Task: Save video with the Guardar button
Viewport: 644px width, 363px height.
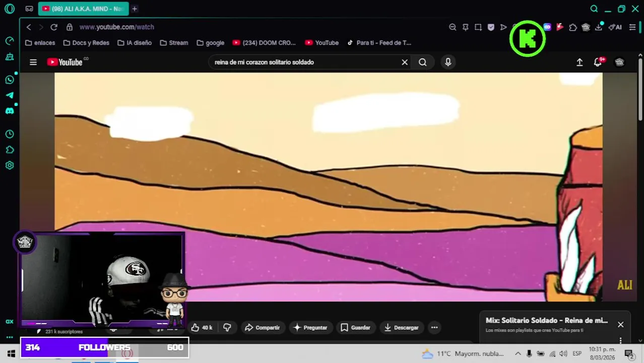Action: coord(355,328)
